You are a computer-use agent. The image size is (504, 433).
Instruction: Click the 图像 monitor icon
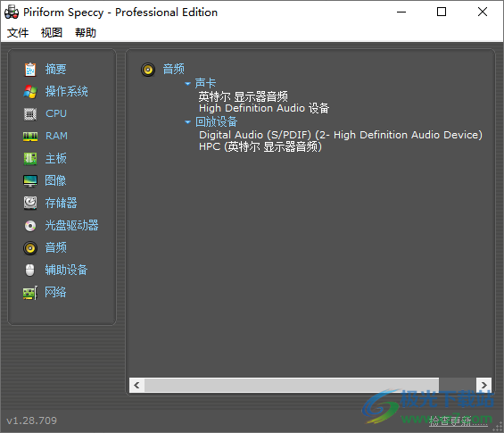[30, 181]
